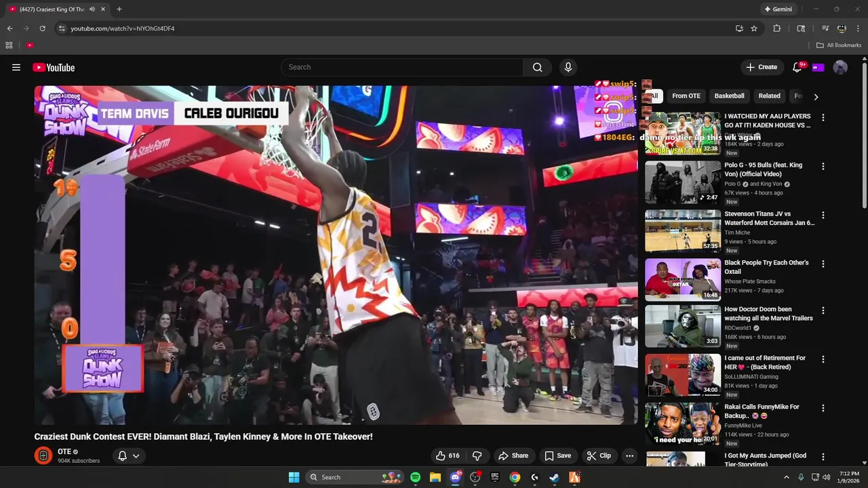Go to the YouTube home logo
This screenshot has height=488, width=868.
tap(54, 67)
